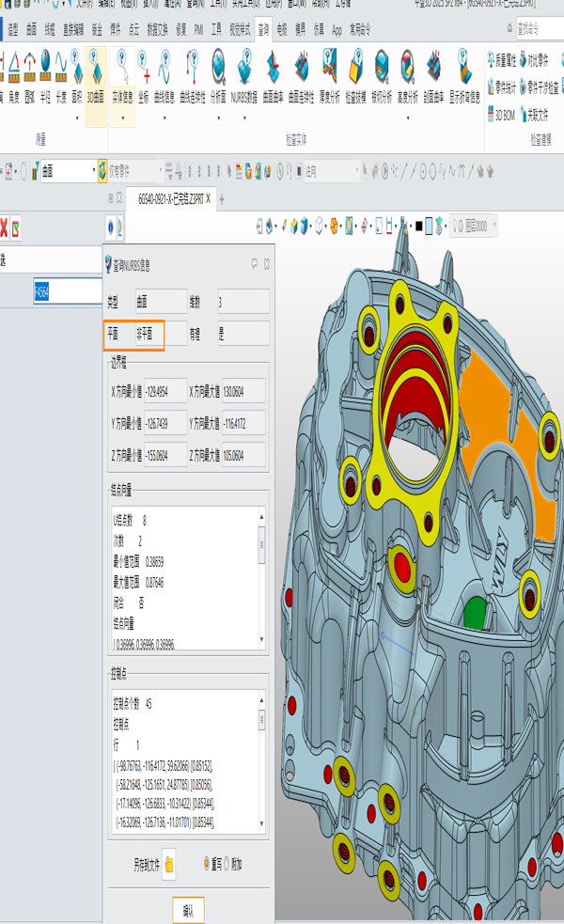This screenshot has width=564, height=924.
Task: Expand the 曲线信息 dropdown arrow
Action: pos(164,117)
